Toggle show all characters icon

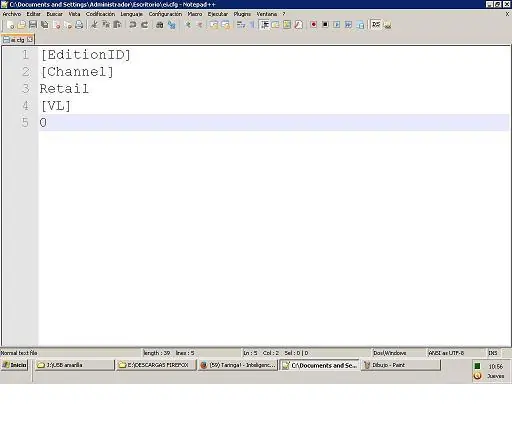pyautogui.click(x=252, y=25)
